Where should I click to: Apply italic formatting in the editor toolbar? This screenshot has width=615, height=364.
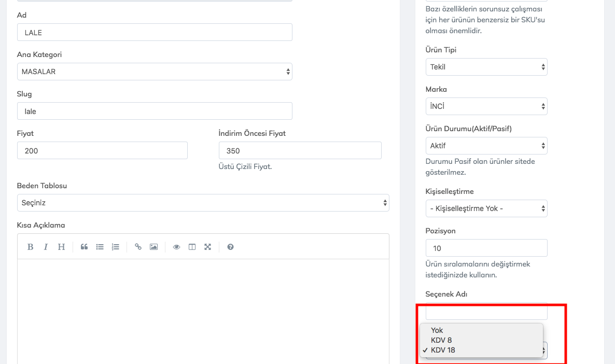click(46, 247)
